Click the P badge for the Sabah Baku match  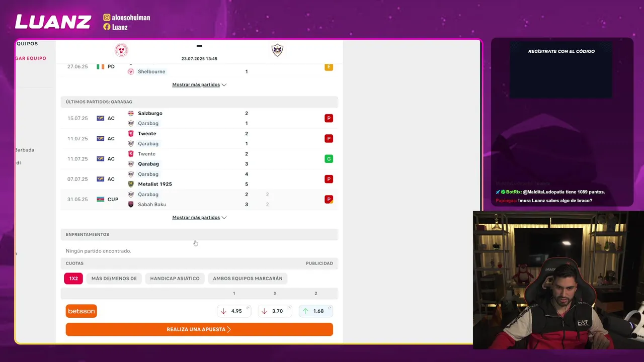pyautogui.click(x=329, y=199)
